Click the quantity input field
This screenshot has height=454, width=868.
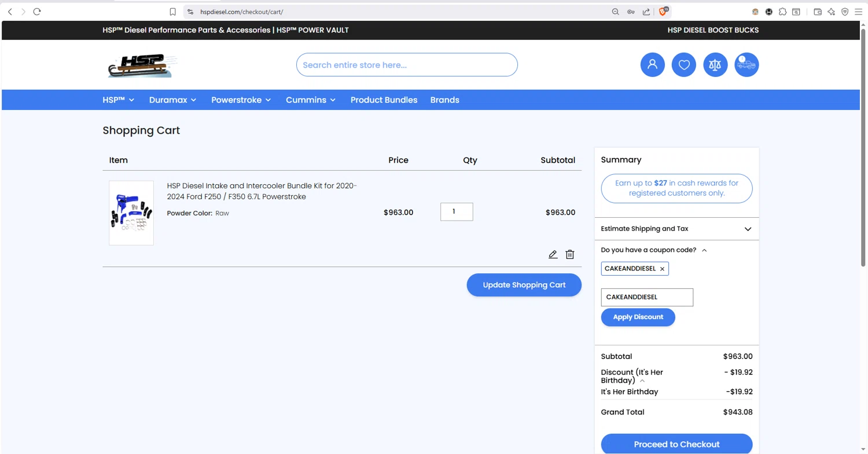pos(457,211)
